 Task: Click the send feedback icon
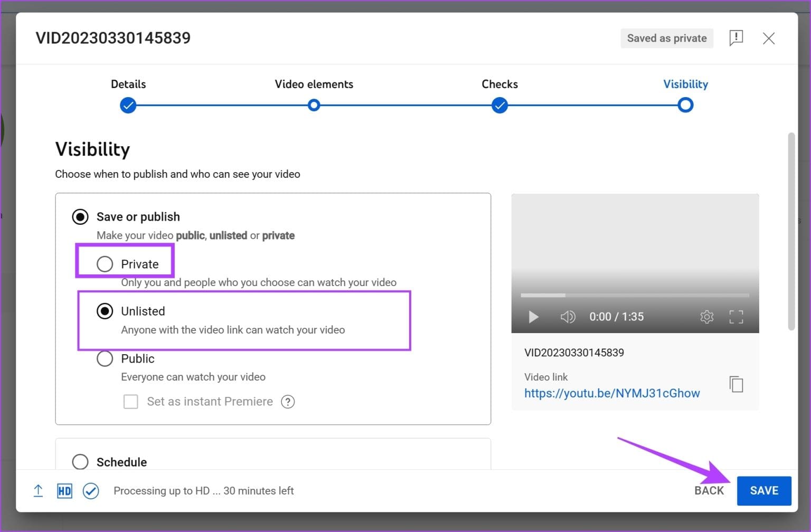pyautogui.click(x=736, y=38)
